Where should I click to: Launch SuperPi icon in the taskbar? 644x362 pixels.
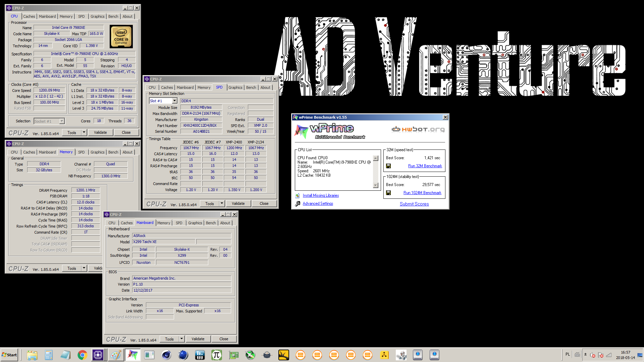tap(217, 355)
